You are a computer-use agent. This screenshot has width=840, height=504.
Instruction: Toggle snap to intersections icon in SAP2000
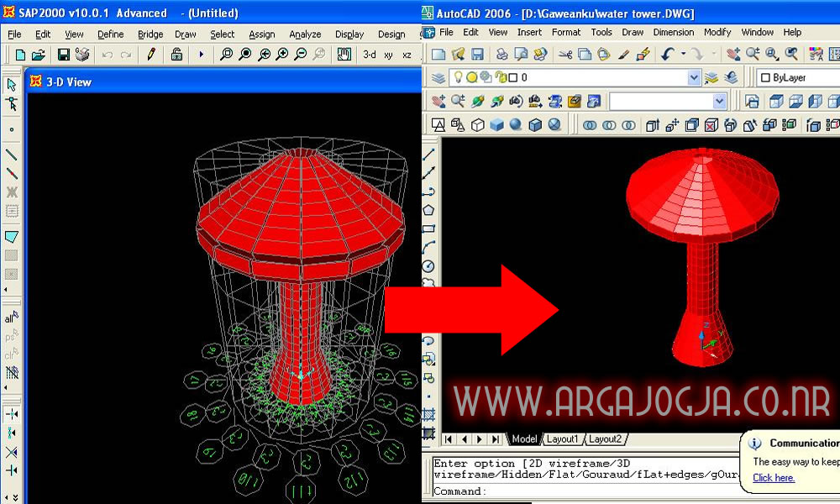pos(11,452)
